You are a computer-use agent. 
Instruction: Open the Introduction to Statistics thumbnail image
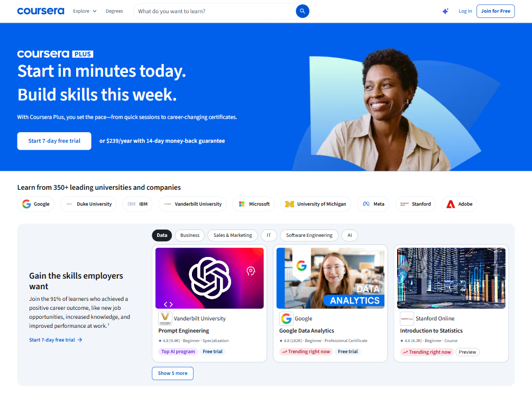click(451, 278)
